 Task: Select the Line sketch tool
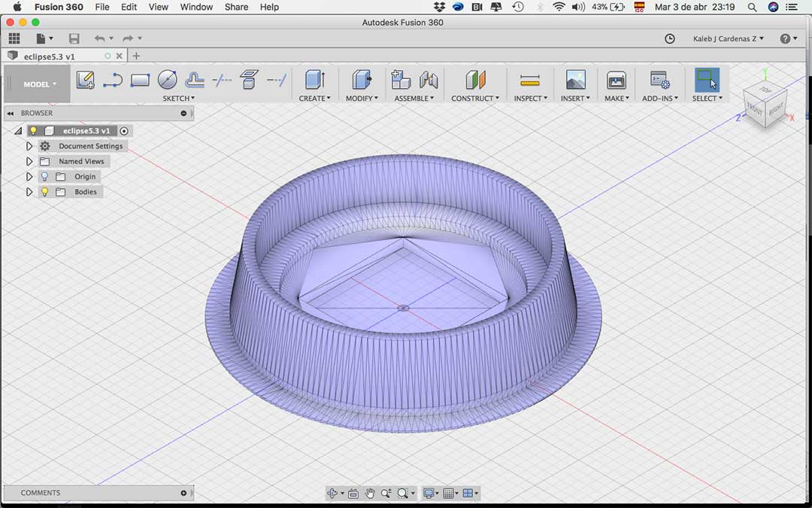pos(112,80)
